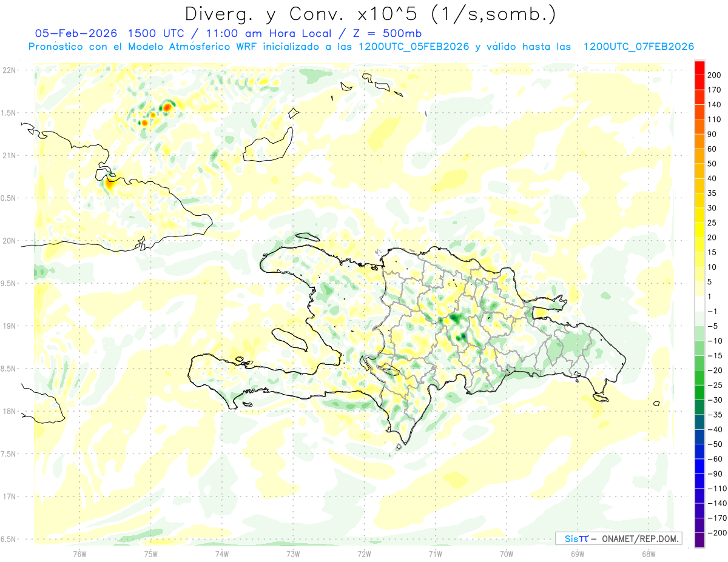Click the "-35" colorbar label
The width and height of the screenshot is (728, 562).
pyautogui.click(x=715, y=415)
